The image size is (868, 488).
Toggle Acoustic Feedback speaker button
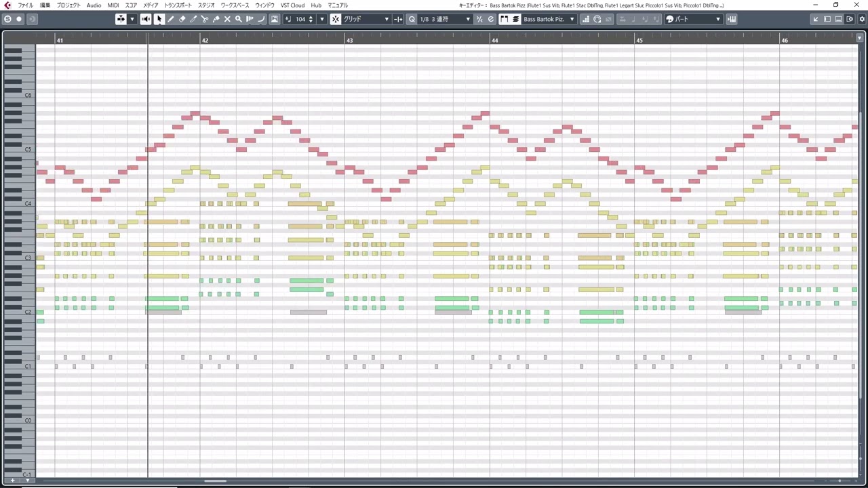click(x=146, y=19)
